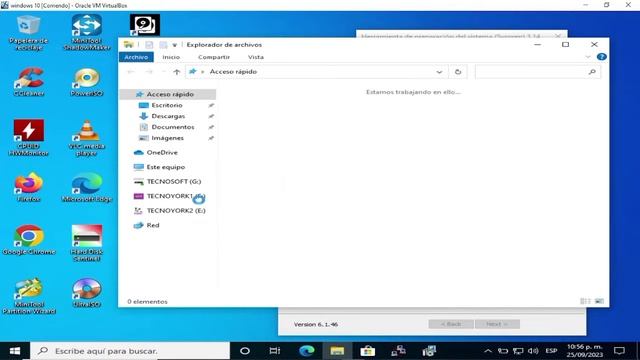The height and width of the screenshot is (360, 640).
Task: Click Back button in the background wizard
Action: pos(451,324)
